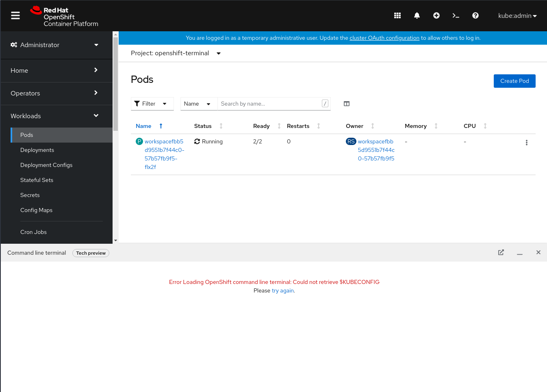
Task: Sort the table by Status column
Action: click(x=208, y=126)
